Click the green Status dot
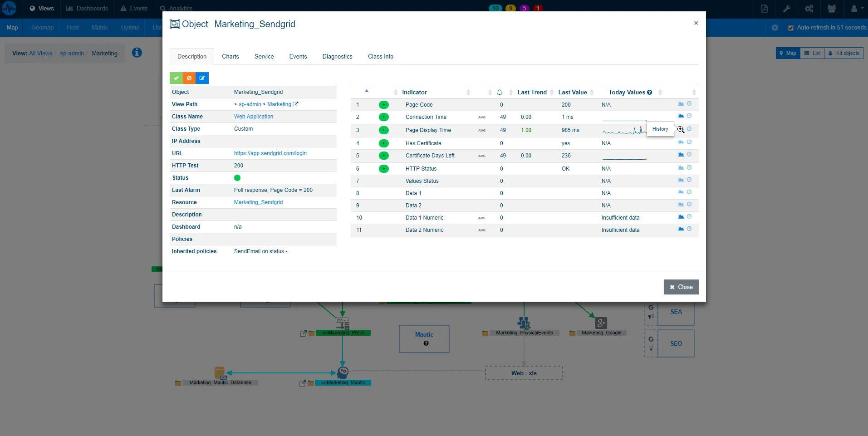 pos(237,177)
